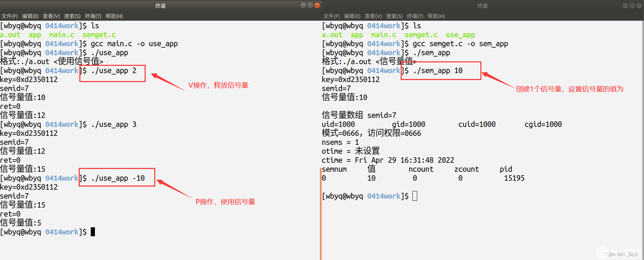Click the 信号量值:5 output line

(x=21, y=223)
